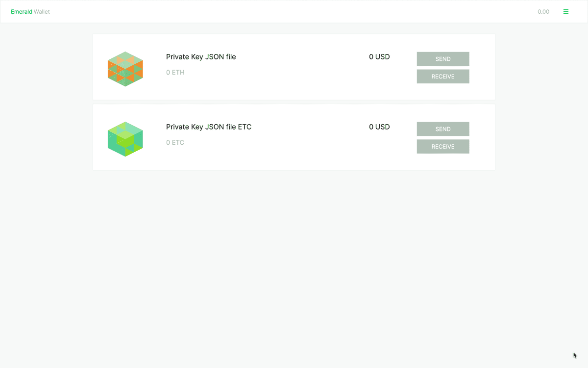
Task: Open the Private Key JSON file ETC account
Action: (209, 127)
